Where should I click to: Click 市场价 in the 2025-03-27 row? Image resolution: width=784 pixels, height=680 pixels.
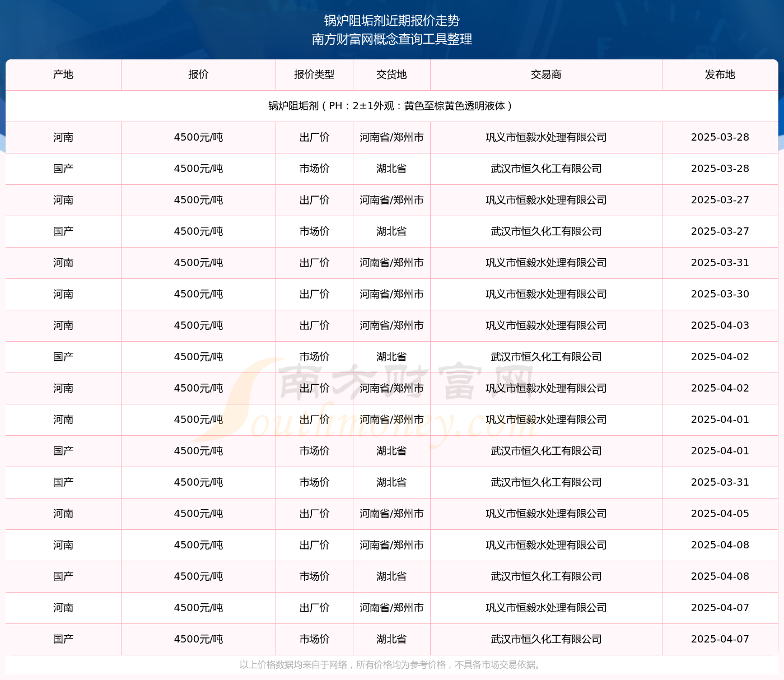pyautogui.click(x=314, y=231)
